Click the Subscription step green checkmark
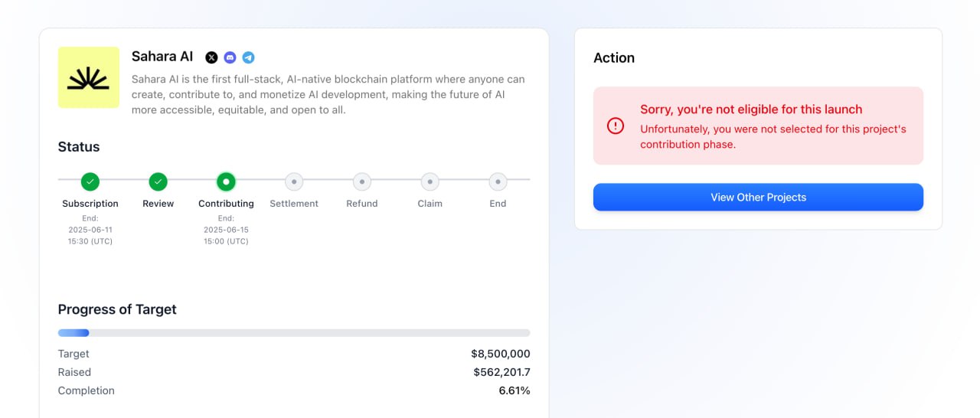980x418 pixels. pyautogui.click(x=90, y=181)
